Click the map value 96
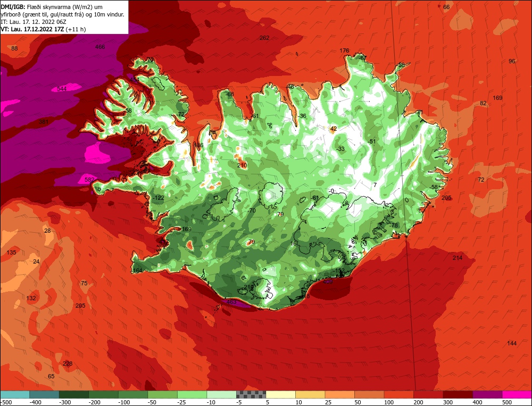 tap(512, 61)
